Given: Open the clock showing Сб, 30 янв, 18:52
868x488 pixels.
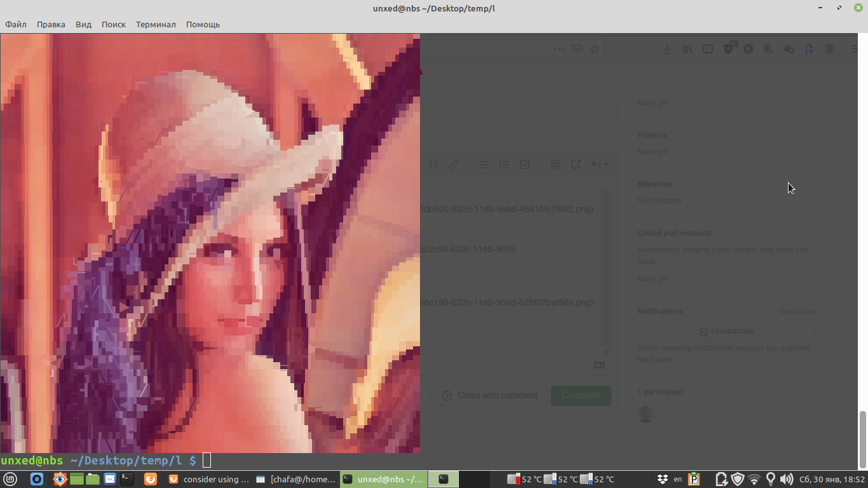Looking at the screenshot, I should 832,479.
